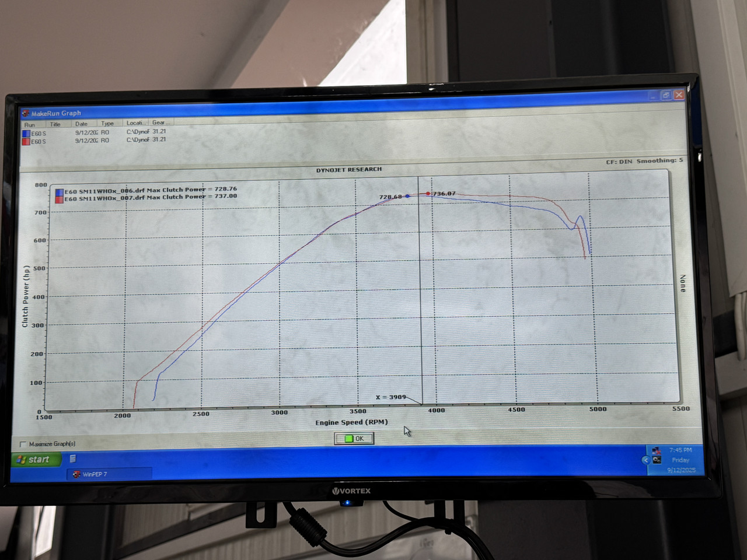This screenshot has height=560, width=747.
Task: Click the type RO in second row
Action: pyautogui.click(x=105, y=141)
